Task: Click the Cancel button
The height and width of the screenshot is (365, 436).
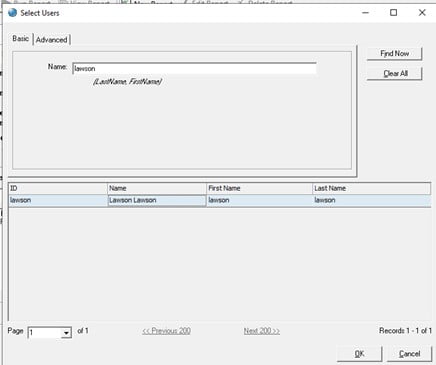Action: [x=409, y=354]
